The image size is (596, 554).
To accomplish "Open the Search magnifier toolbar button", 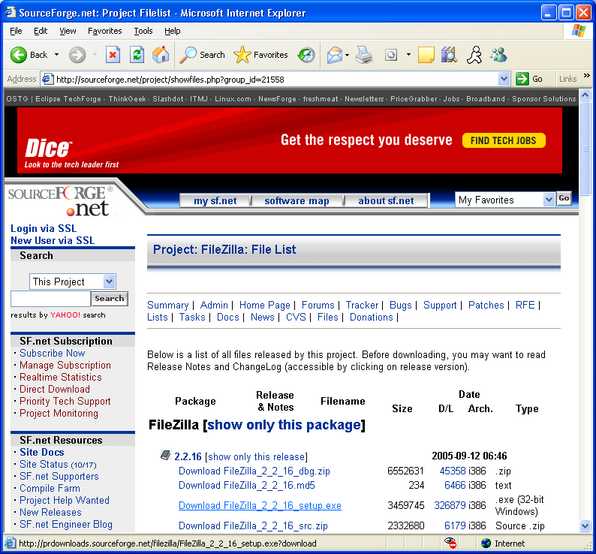I will 202,55.
